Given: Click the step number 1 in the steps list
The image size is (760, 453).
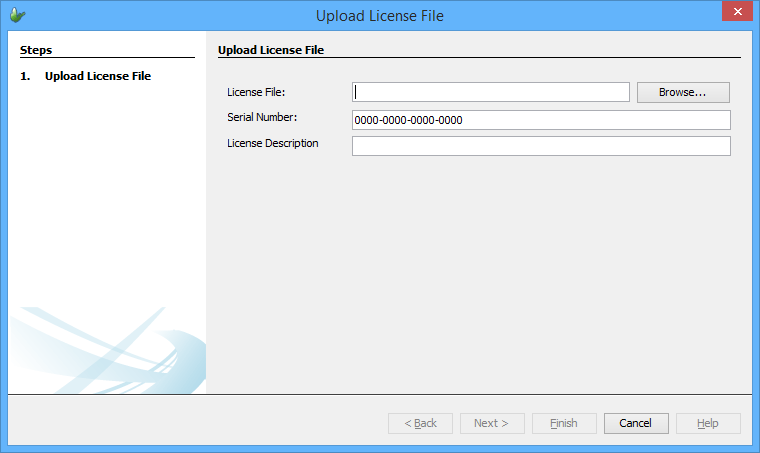Looking at the screenshot, I should pos(25,76).
